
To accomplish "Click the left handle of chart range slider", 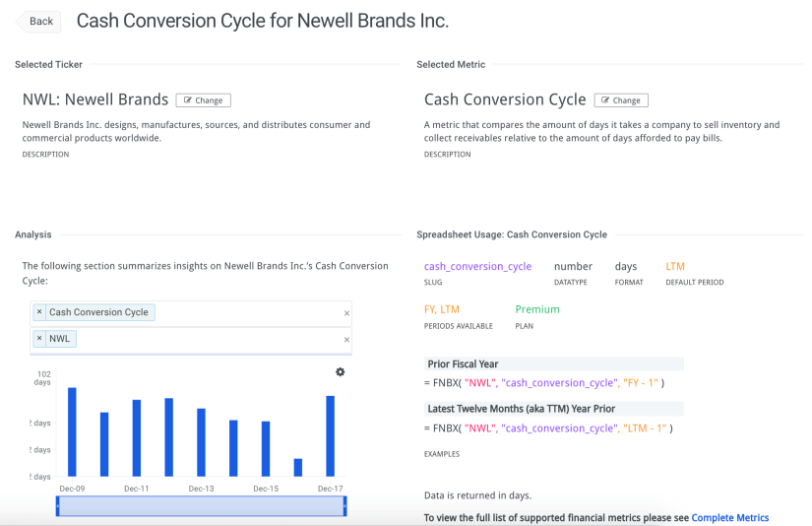I will [x=58, y=505].
